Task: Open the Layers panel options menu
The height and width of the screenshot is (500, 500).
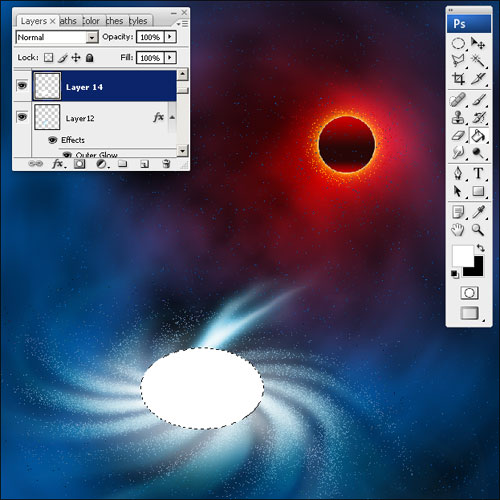Action: [x=182, y=24]
